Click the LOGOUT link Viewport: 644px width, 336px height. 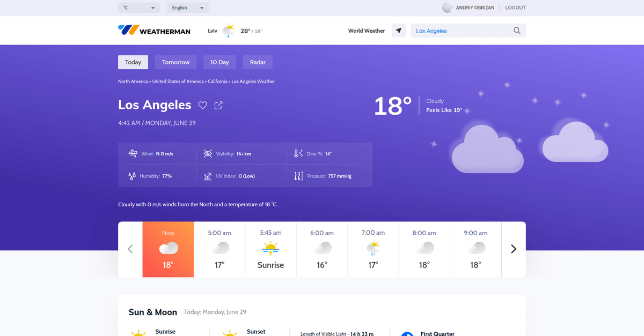tap(515, 8)
